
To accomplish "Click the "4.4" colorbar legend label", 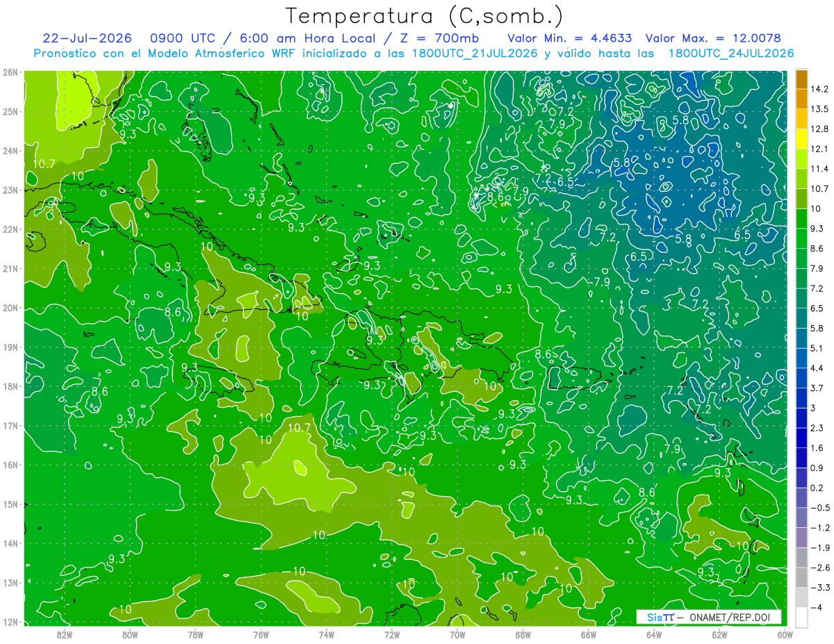I will 817,368.
